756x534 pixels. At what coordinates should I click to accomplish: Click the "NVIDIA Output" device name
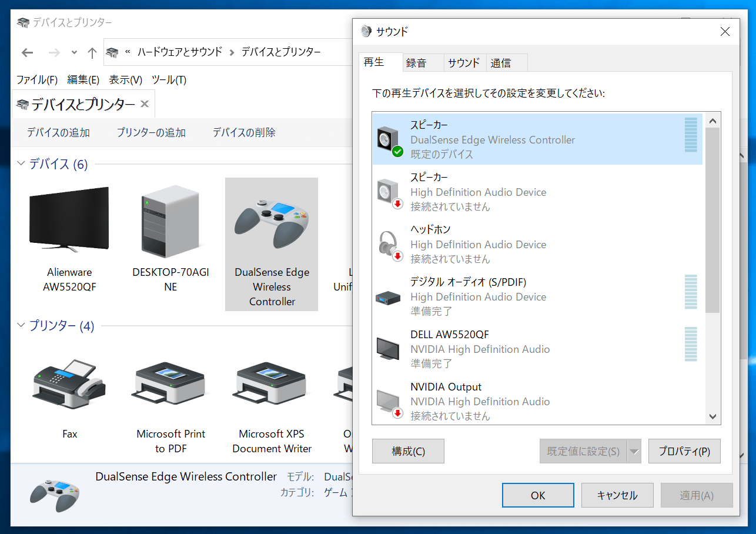coord(446,387)
